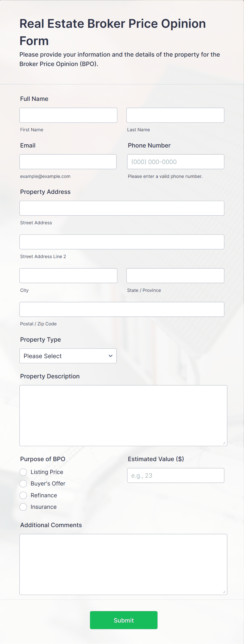Select the Listing Price radio button

point(23,472)
